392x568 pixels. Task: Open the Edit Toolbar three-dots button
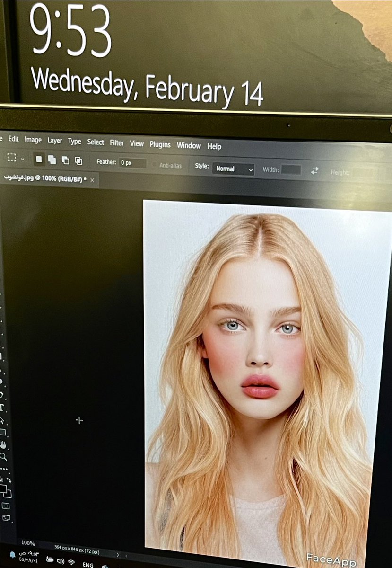(x=4, y=469)
